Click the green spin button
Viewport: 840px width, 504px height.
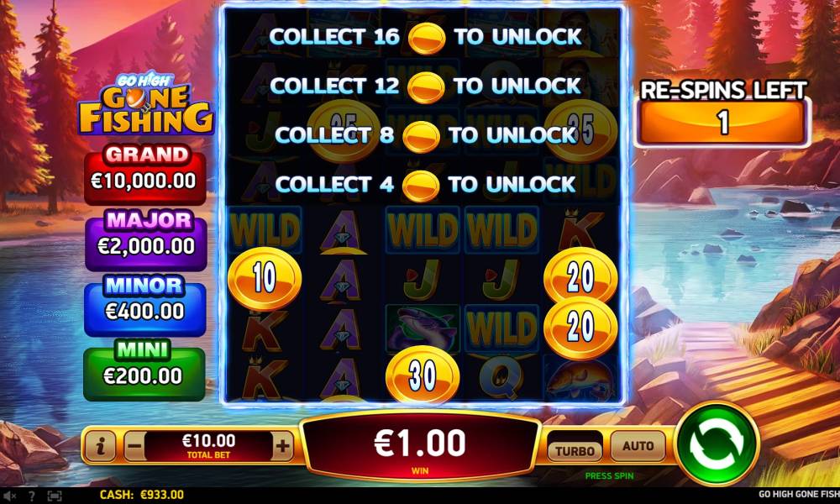[717, 444]
